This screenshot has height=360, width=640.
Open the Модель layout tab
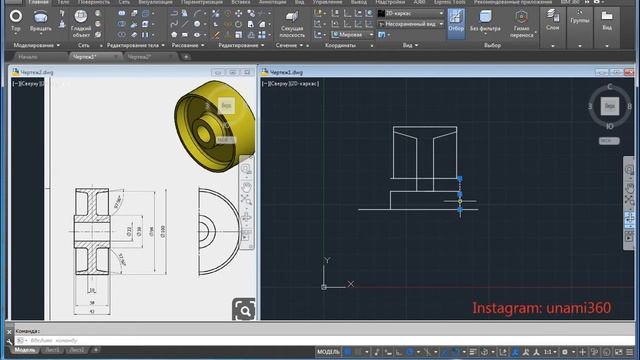(25, 350)
